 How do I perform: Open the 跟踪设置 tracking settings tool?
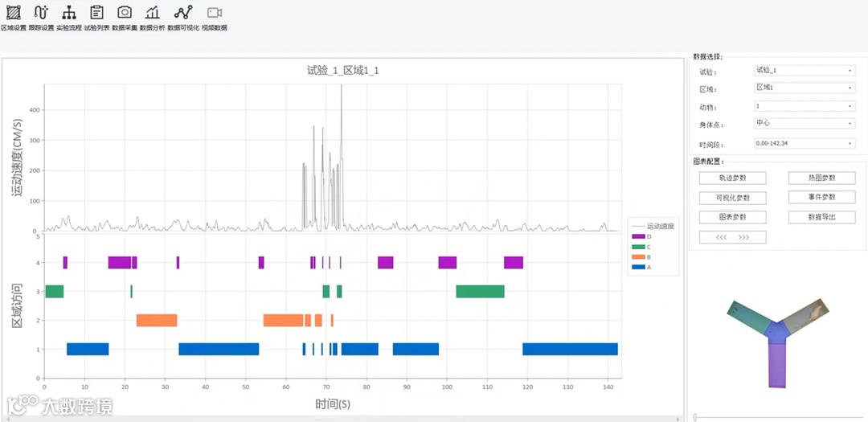pyautogui.click(x=41, y=18)
